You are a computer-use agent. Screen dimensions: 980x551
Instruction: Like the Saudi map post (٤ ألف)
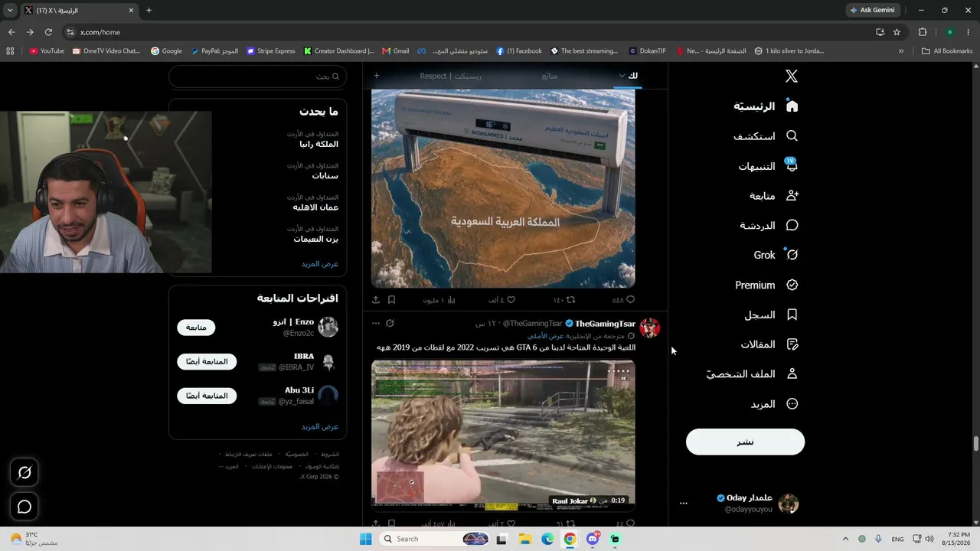coord(502,300)
